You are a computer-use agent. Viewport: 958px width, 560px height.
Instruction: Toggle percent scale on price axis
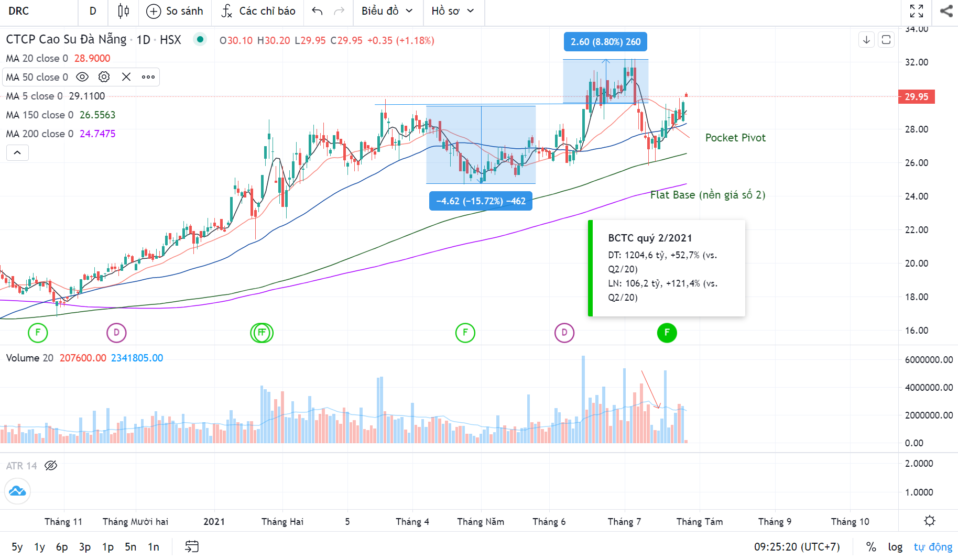click(x=871, y=547)
